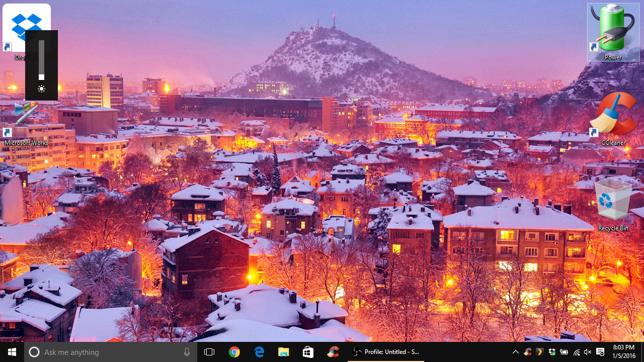
Task: Switch to the Profile: Untitled taskbar window
Action: click(x=386, y=352)
